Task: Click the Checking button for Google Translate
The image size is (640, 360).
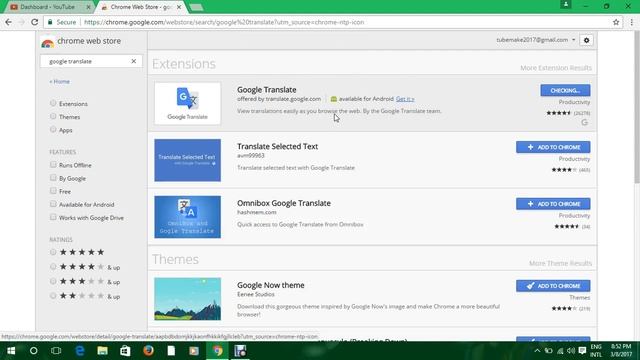Action: click(565, 90)
